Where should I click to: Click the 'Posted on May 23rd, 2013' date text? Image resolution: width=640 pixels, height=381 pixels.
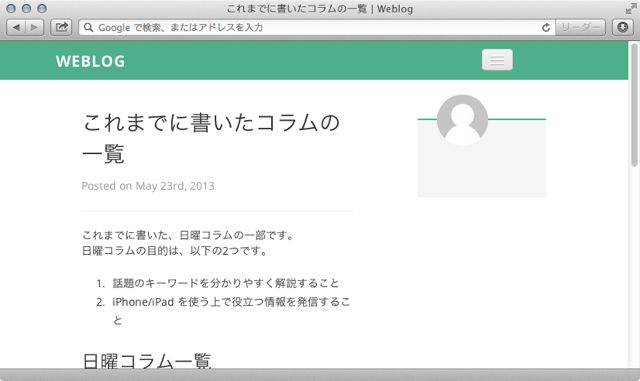[x=148, y=186]
